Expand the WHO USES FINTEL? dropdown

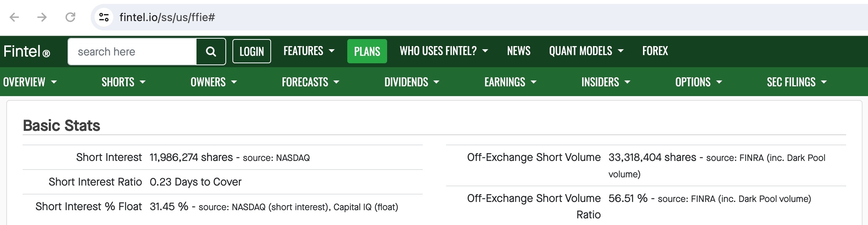[444, 51]
